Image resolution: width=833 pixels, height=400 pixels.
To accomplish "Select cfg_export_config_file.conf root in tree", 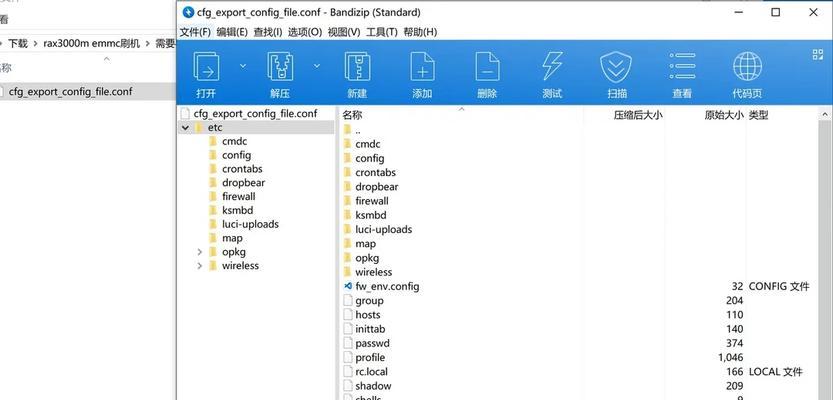I will 256,114.
